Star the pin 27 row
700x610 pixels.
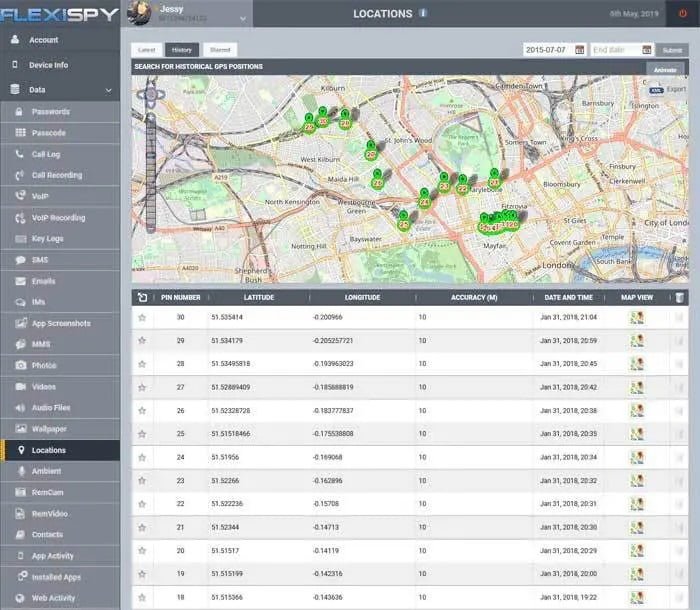point(142,387)
